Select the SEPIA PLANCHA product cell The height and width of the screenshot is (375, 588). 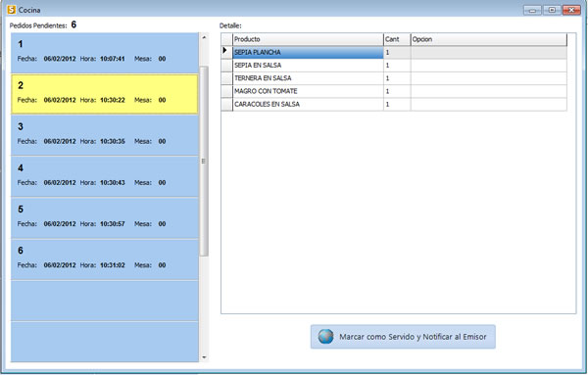pos(308,53)
